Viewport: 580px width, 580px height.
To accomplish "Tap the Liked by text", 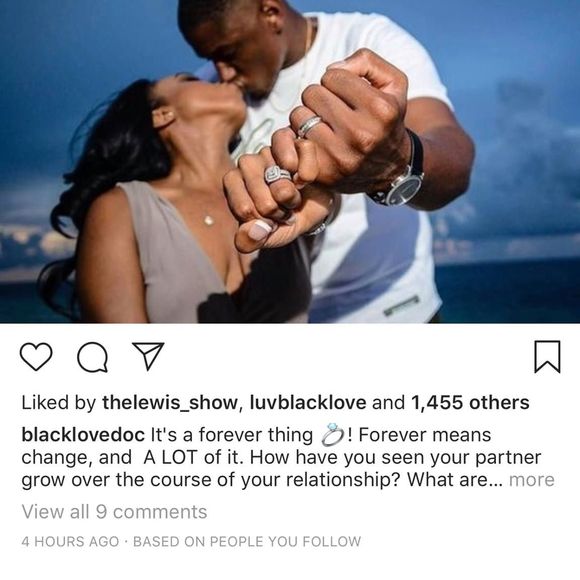I will coord(58,402).
